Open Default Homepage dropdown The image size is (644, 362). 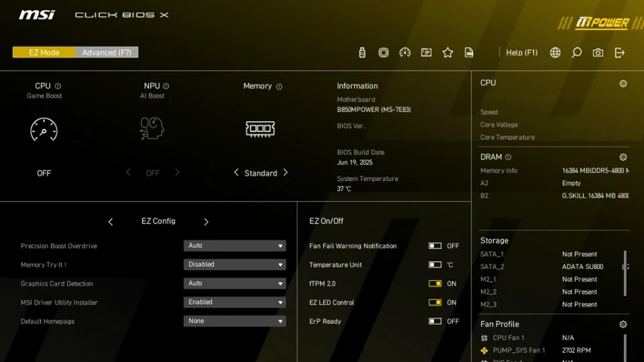coord(235,321)
